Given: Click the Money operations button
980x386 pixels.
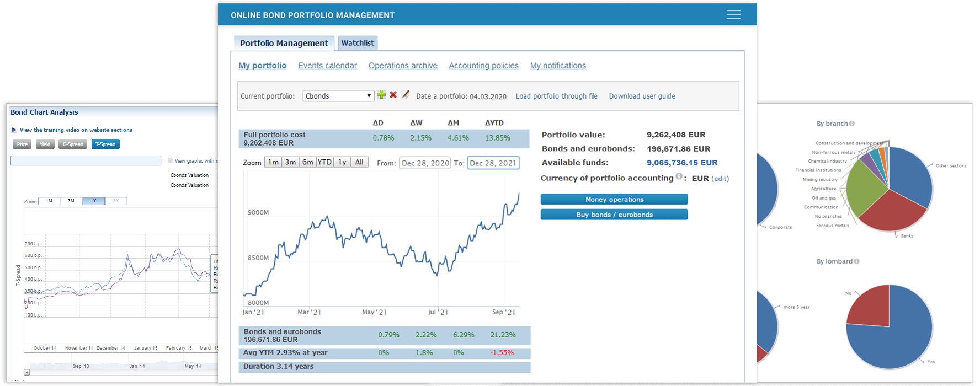Looking at the screenshot, I should (x=614, y=200).
